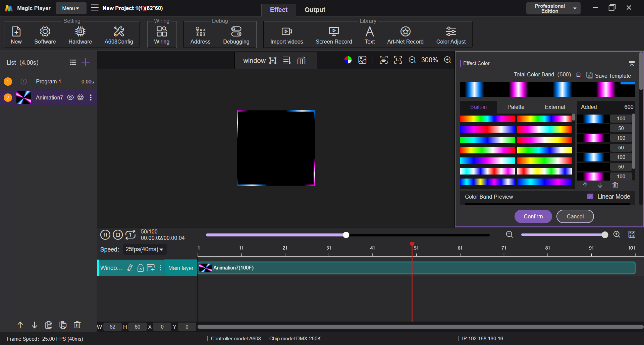Switch to Output tab
Screen dimensions: 644x345
coord(315,10)
